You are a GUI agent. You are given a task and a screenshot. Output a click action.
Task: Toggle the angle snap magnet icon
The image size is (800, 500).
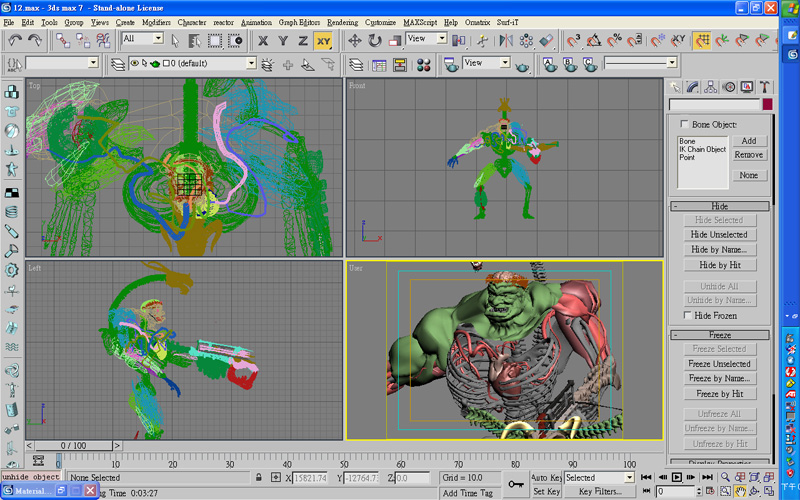(x=593, y=40)
